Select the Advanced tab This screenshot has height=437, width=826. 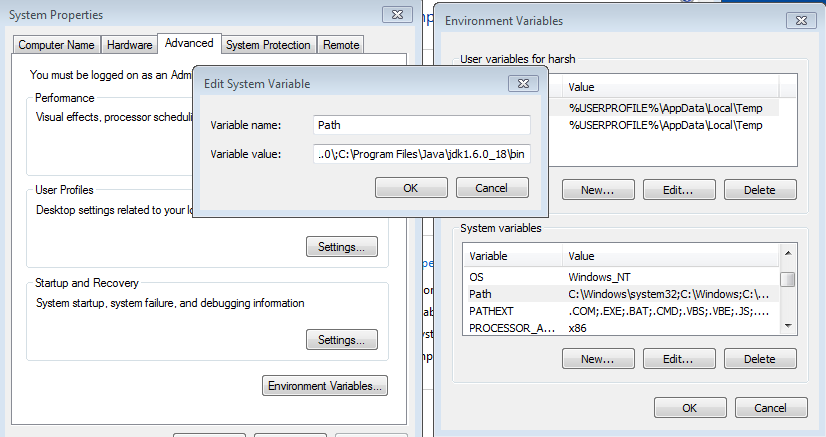(189, 43)
